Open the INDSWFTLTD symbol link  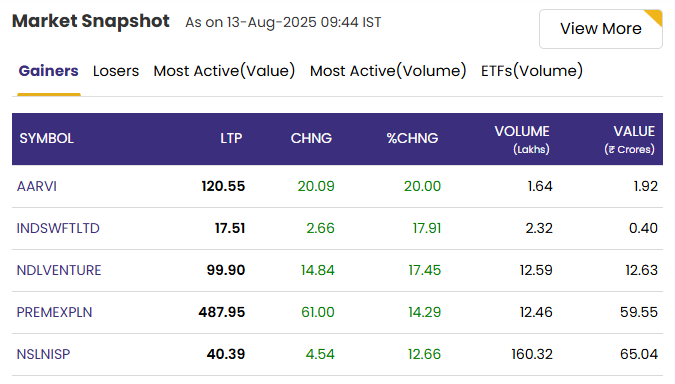58,228
